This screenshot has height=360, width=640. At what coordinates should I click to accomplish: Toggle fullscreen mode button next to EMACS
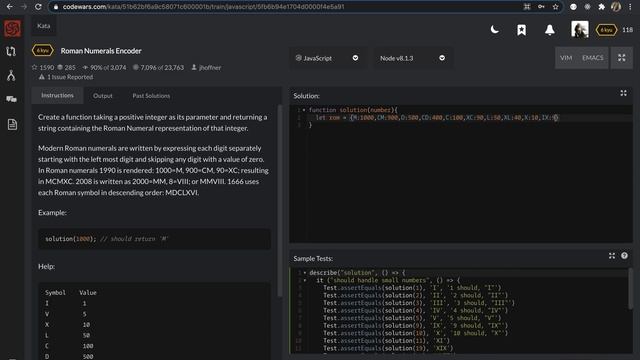(x=622, y=58)
